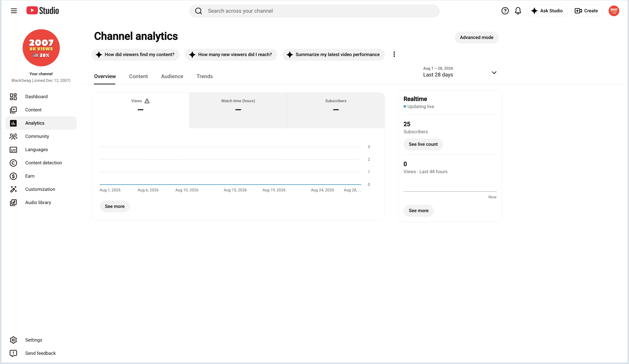Click the Analytics bar chart icon
Screen dimensions: 629x364
click(x=13, y=123)
